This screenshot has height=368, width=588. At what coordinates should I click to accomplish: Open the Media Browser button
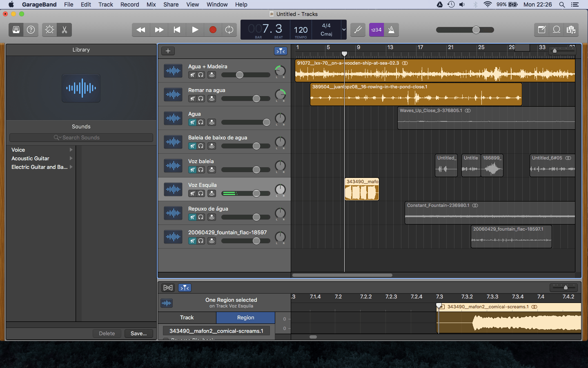(x=571, y=30)
